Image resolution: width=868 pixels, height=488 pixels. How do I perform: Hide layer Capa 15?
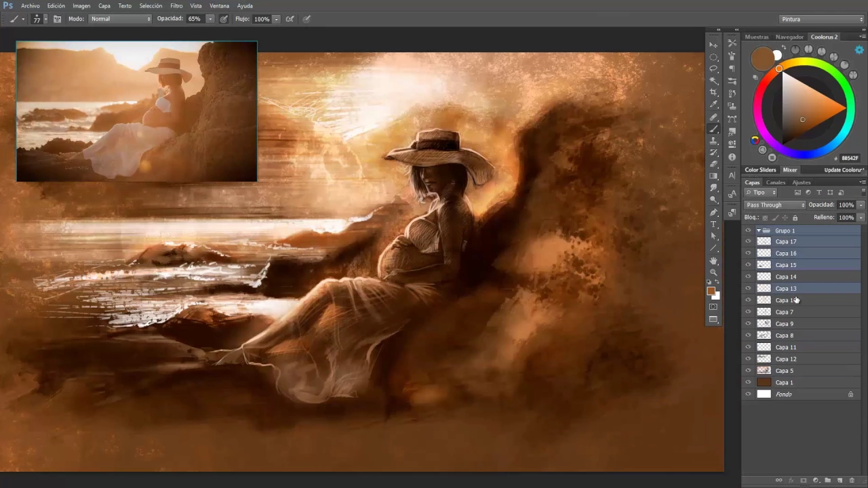click(x=748, y=265)
